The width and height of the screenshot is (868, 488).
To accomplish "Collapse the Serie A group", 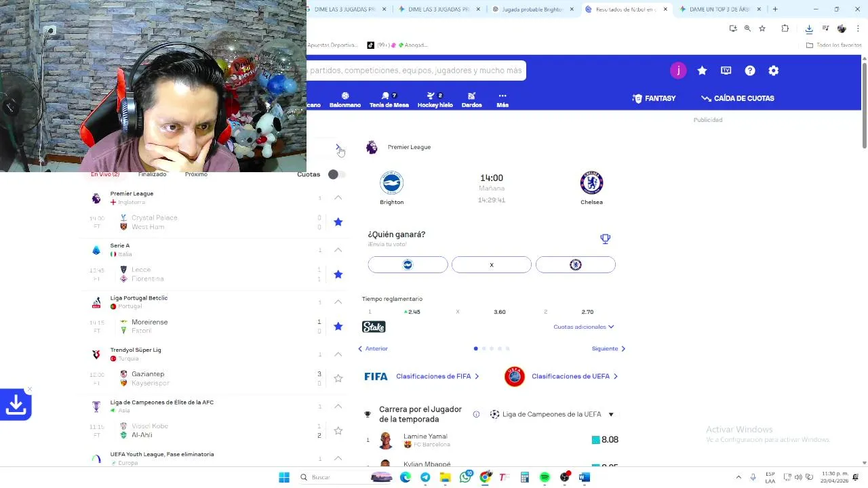I will [338, 250].
